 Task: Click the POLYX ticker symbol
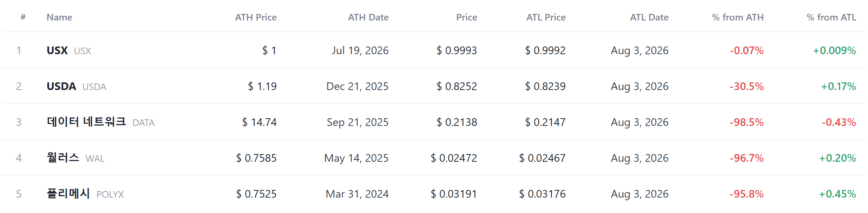click(110, 194)
